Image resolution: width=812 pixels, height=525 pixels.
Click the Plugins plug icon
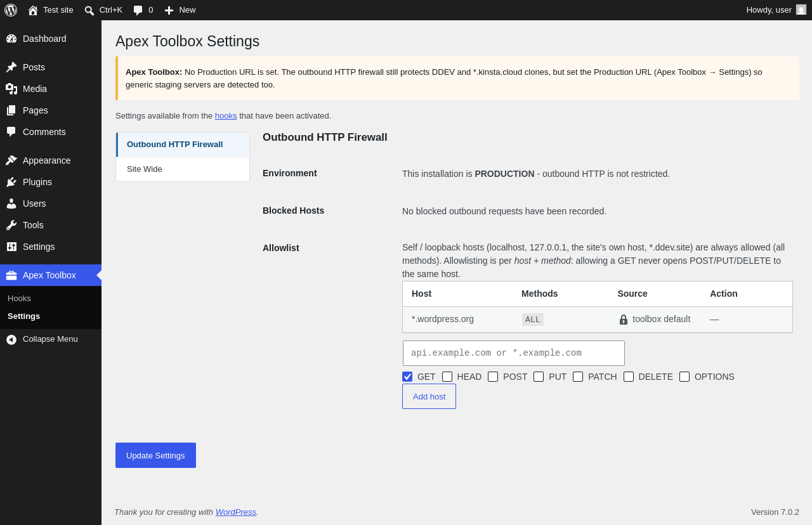tap(11, 182)
